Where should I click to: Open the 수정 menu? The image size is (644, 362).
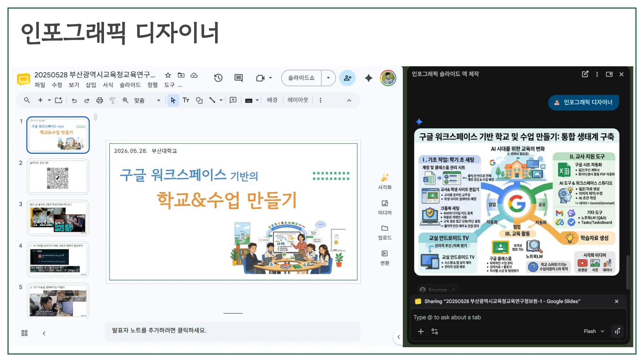[57, 85]
